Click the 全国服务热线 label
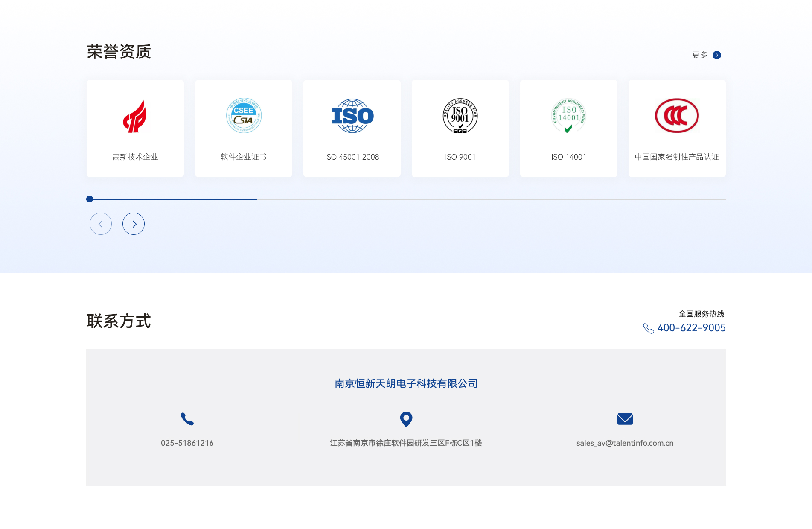This screenshot has width=812, height=529. tap(701, 314)
